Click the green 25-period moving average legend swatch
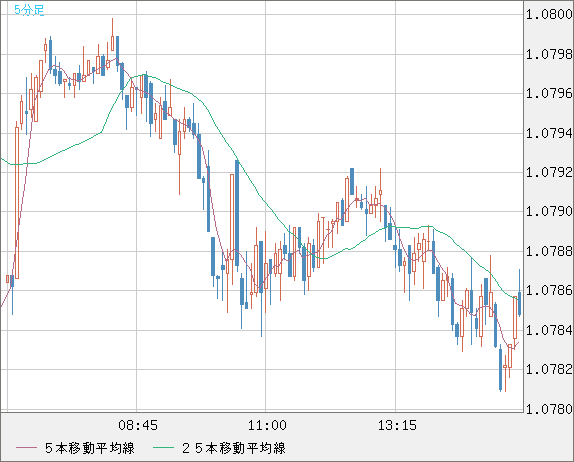574x462 pixels. click(163, 448)
